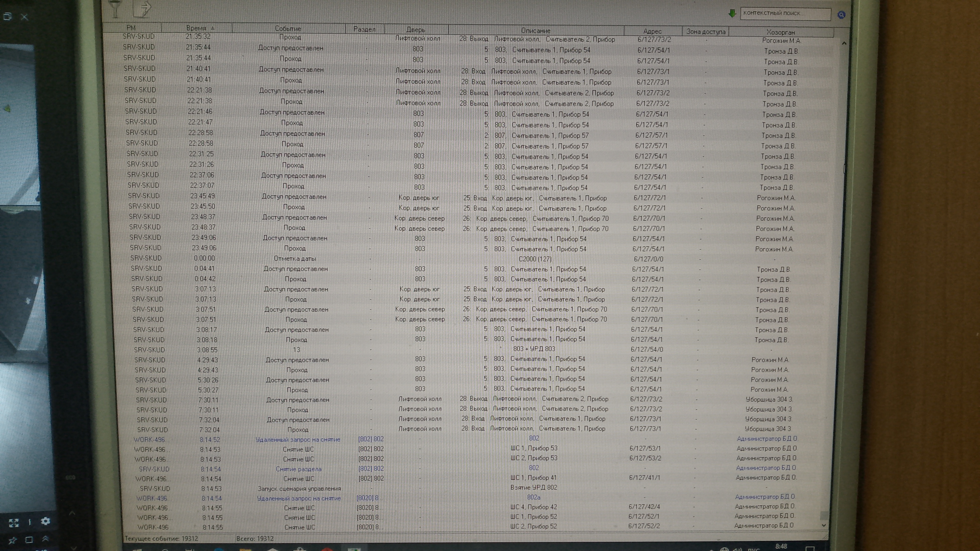Select the Отметка даты event row
The image size is (980, 551).
point(295,259)
